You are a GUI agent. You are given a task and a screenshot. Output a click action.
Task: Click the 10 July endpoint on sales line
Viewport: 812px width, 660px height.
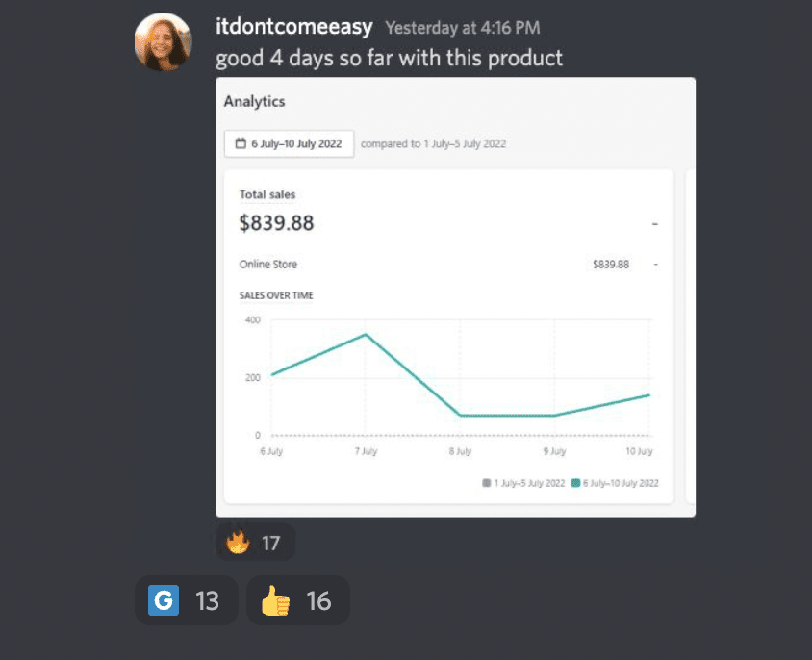click(648, 395)
